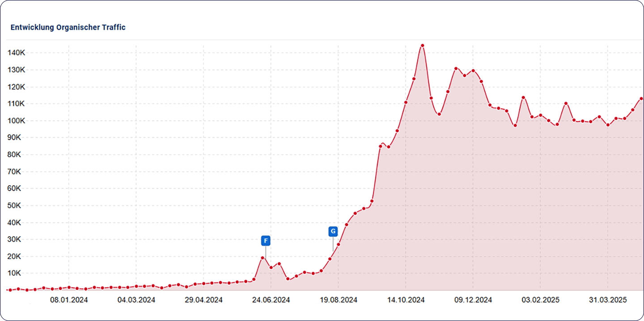644x321 pixels.
Task: Click the 19.08.2024 date label
Action: 338,300
